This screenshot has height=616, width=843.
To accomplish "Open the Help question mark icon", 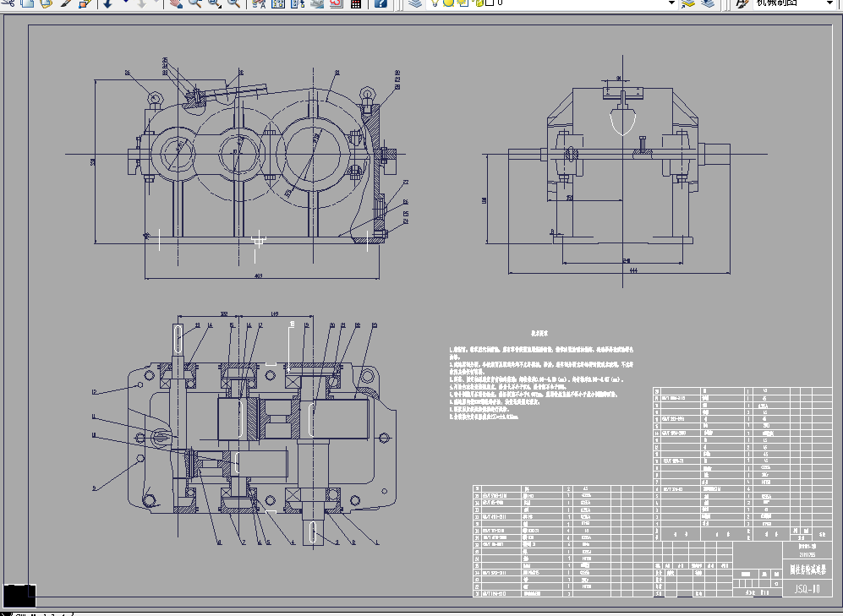I will 381,3.
